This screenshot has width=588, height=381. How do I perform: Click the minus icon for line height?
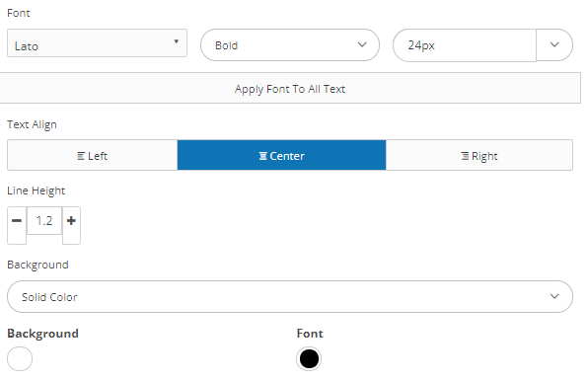click(17, 220)
